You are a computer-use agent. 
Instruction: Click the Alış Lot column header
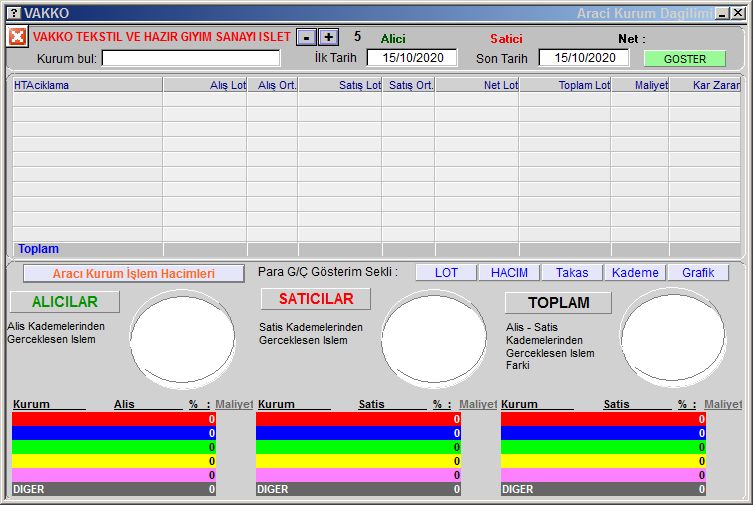205,85
